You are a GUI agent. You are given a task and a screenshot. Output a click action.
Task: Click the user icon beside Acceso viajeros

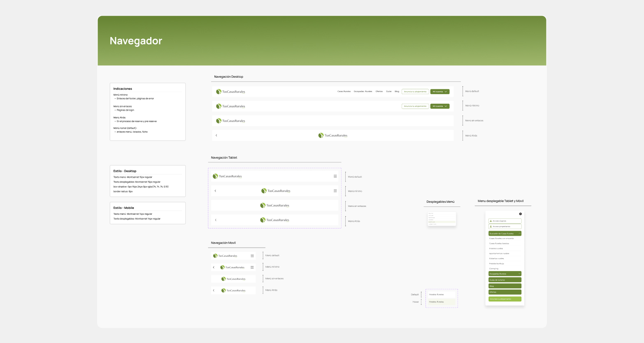pos(491,221)
